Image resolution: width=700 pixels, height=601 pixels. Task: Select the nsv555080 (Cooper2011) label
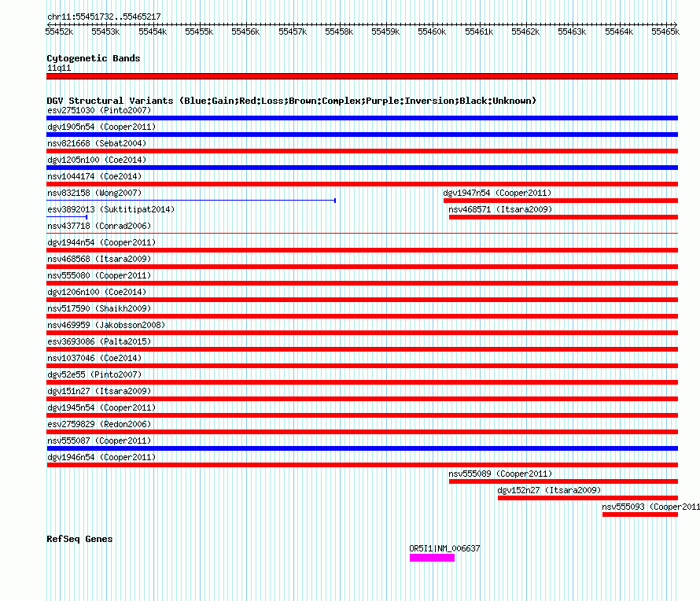[99, 275]
